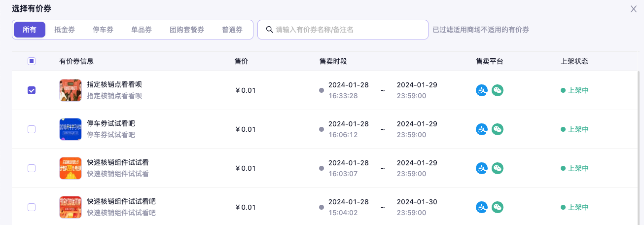Click WeChat icon in first coupon row
The image size is (644, 225).
[498, 90]
